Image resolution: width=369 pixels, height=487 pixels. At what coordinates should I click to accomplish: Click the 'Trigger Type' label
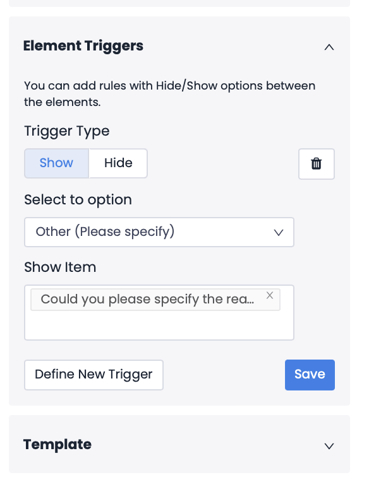[x=67, y=131]
